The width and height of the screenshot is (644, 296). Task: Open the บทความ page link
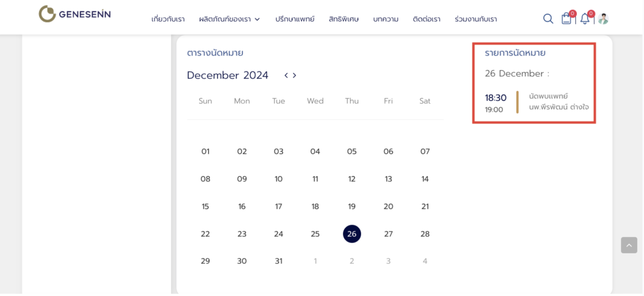tap(386, 19)
